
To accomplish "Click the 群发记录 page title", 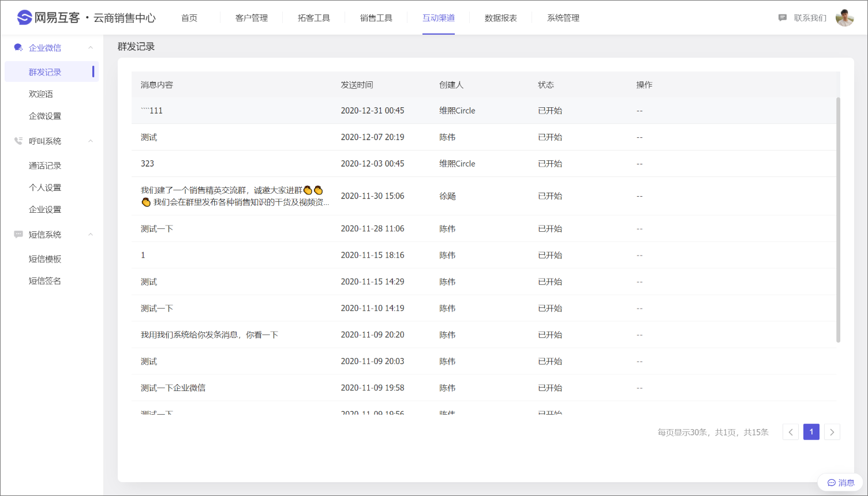I will [136, 47].
